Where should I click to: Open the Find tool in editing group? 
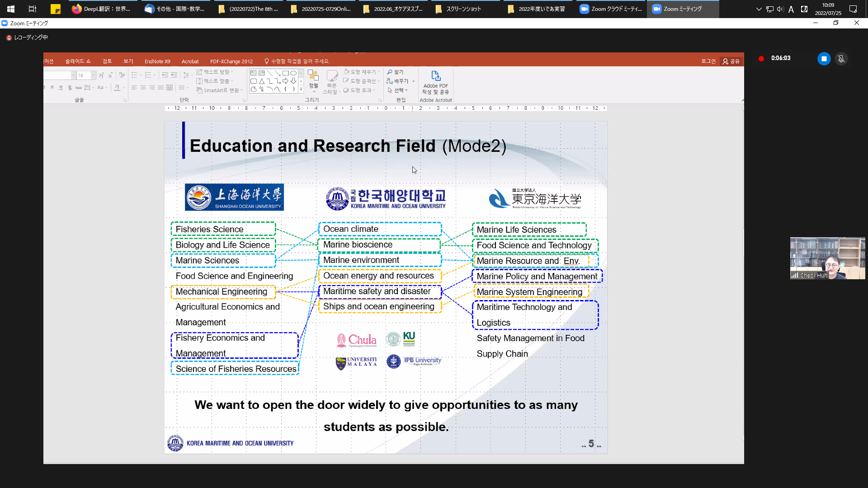pos(396,72)
